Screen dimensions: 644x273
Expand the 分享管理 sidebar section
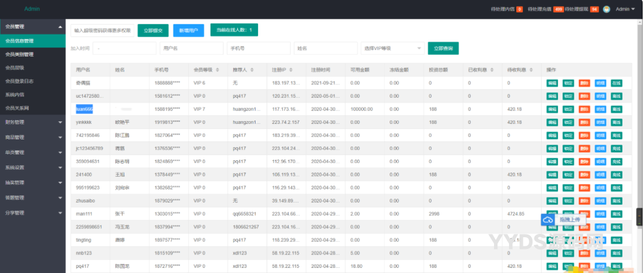pos(33,212)
